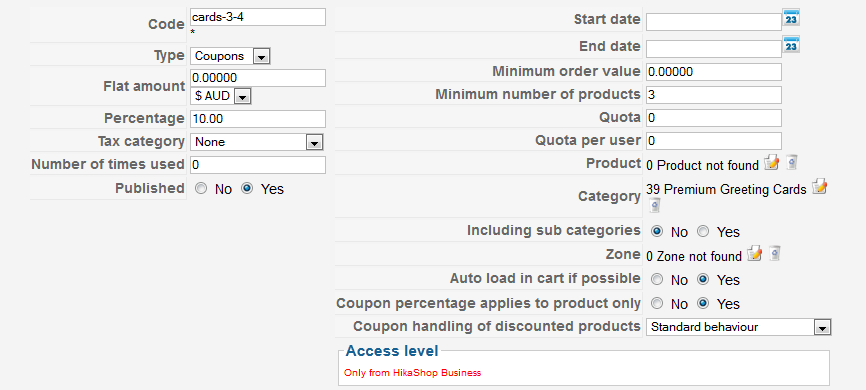Remove the Premium Greeting Cards category
Viewport: 866px width, 390px height.
654,205
